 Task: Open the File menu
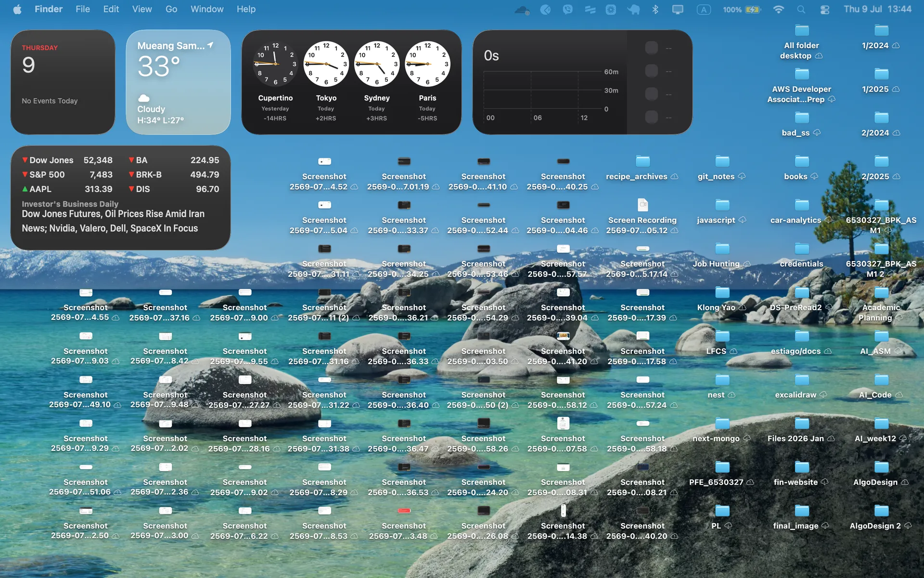pyautogui.click(x=83, y=9)
